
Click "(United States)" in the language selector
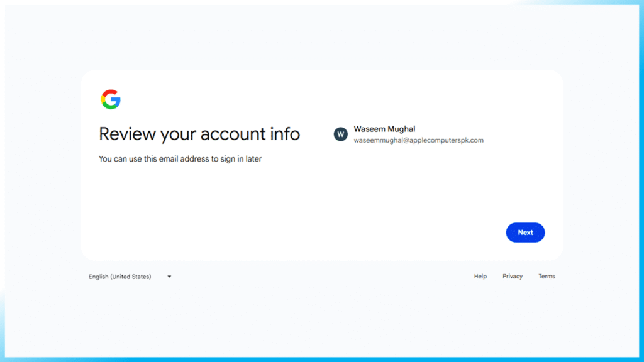pyautogui.click(x=131, y=277)
